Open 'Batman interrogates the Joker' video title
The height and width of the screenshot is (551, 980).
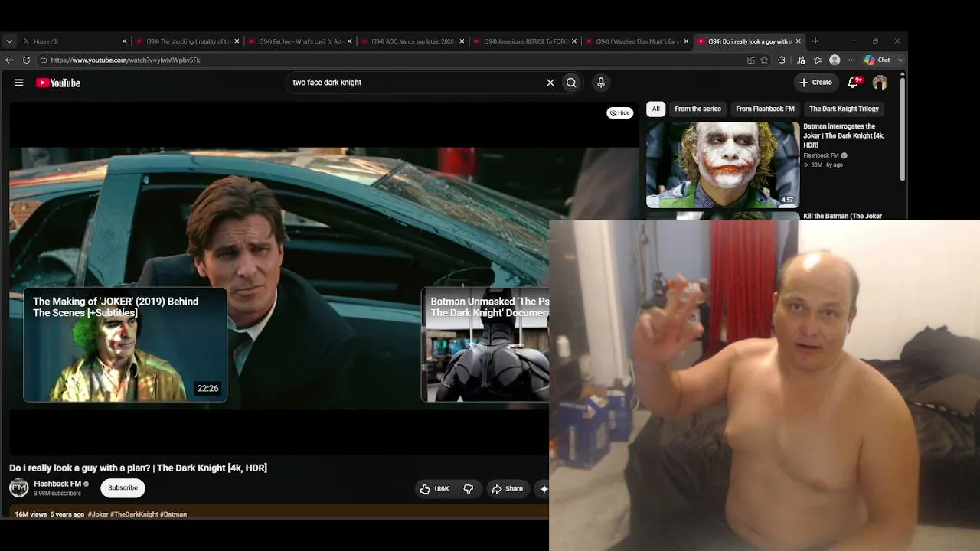pyautogui.click(x=844, y=135)
